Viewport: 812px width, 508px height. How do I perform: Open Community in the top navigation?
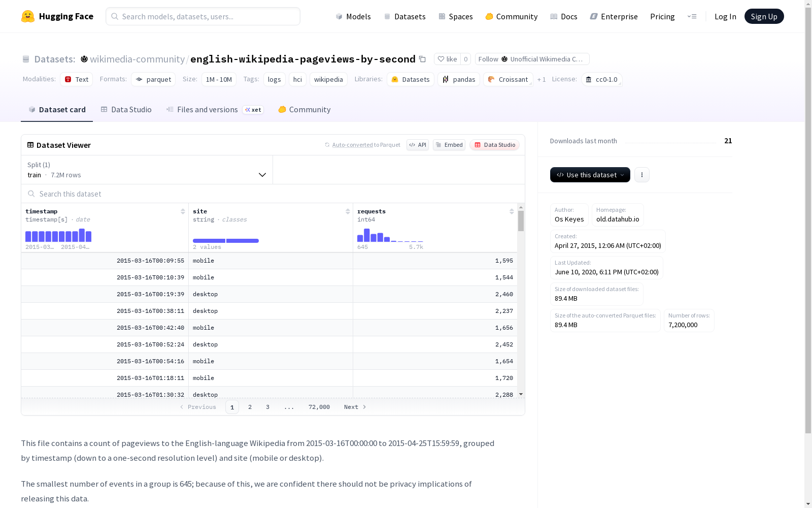(x=512, y=16)
